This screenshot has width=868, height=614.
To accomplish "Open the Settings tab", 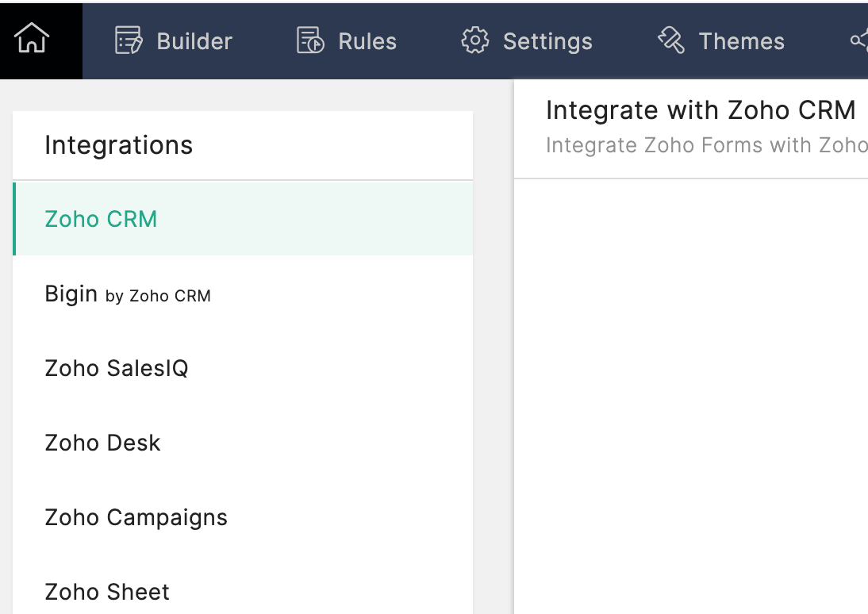I will [x=527, y=41].
